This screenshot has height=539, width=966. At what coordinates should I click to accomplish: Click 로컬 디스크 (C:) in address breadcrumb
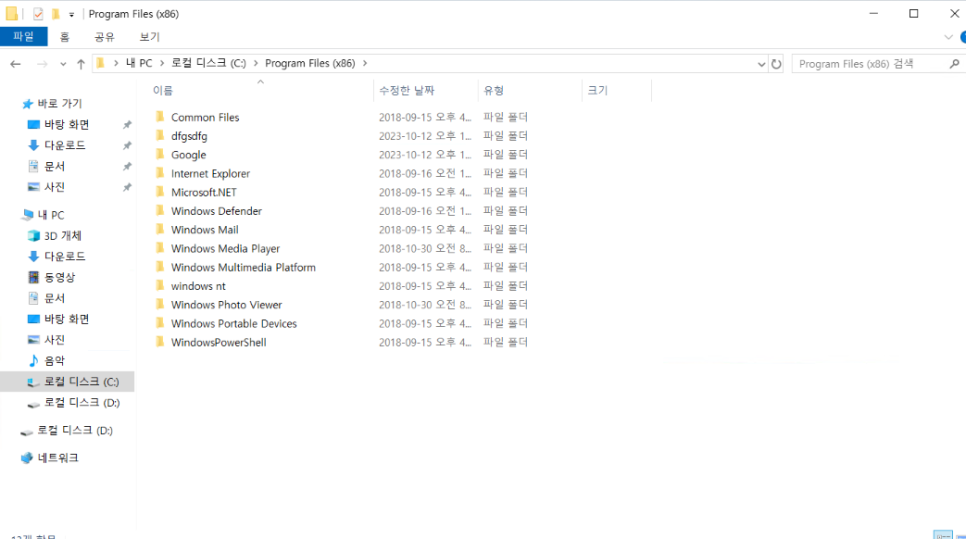(208, 63)
